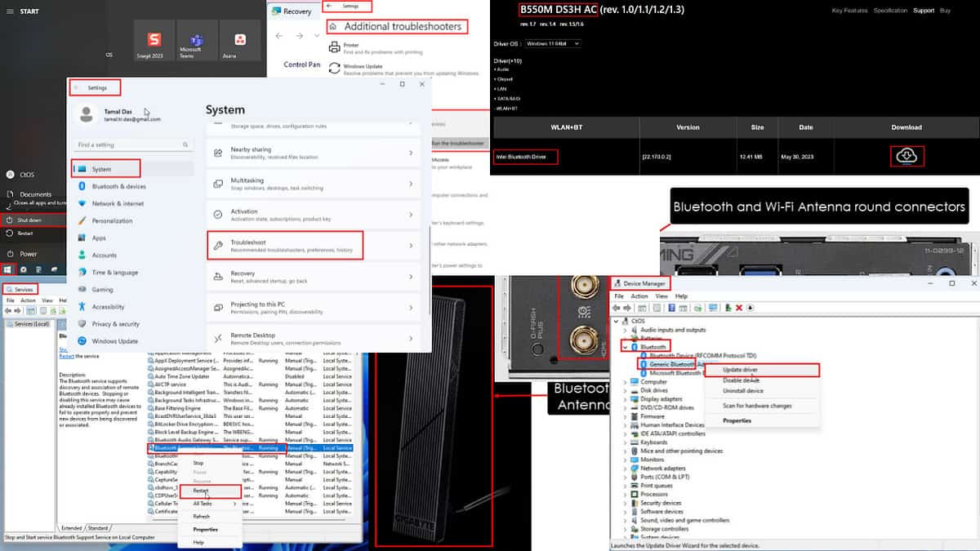This screenshot has height=551, width=980.
Task: Open the Snagit 2023 Start menu tile
Action: (x=154, y=40)
